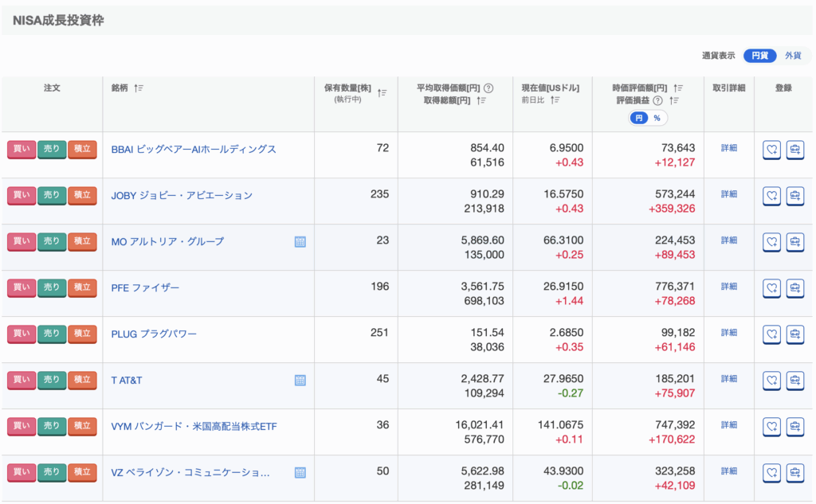The height and width of the screenshot is (504, 816).
Task: Sort by 時価評価額 market value
Action: (678, 88)
